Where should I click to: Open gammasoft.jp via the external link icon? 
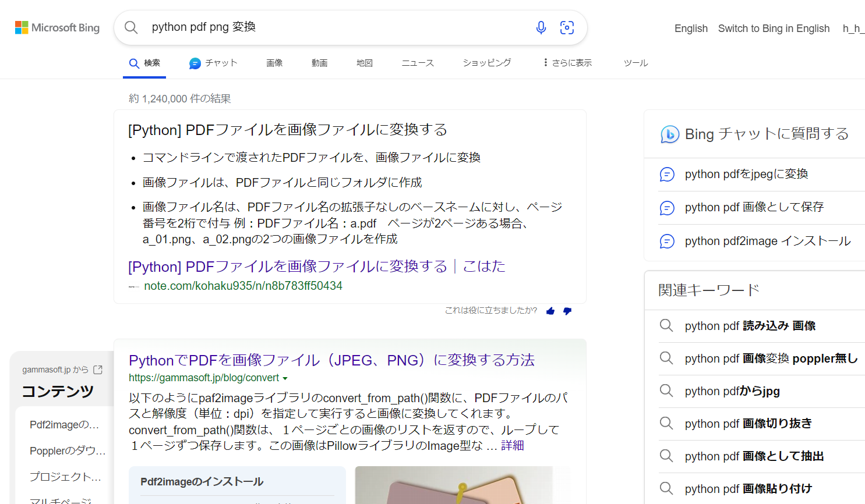coord(98,368)
